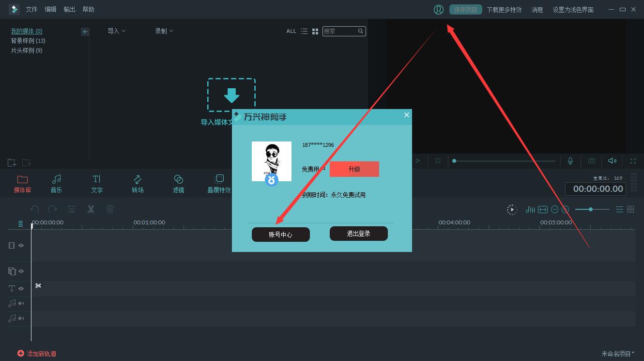This screenshot has width=644, height=361.
Task: Click the preview progress slider
Action: click(x=504, y=161)
